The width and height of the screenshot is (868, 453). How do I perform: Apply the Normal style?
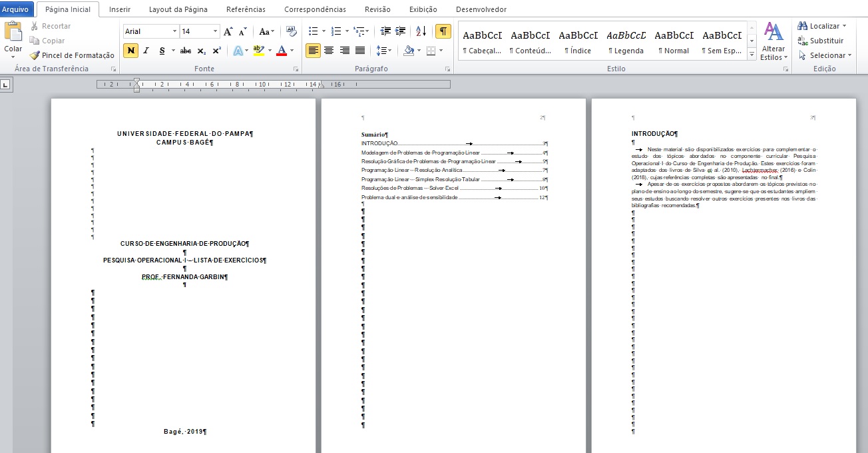674,42
